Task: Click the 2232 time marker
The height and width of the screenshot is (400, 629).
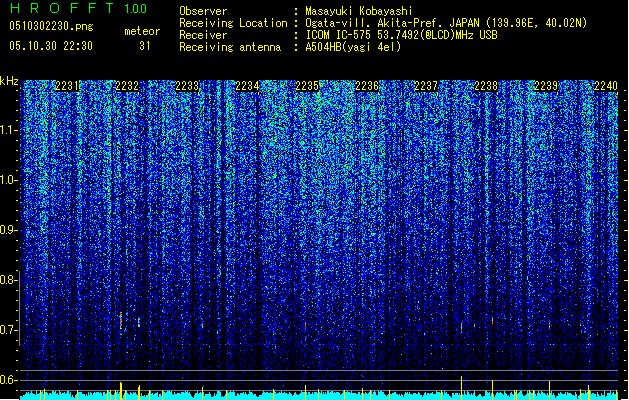Action: tap(127, 86)
